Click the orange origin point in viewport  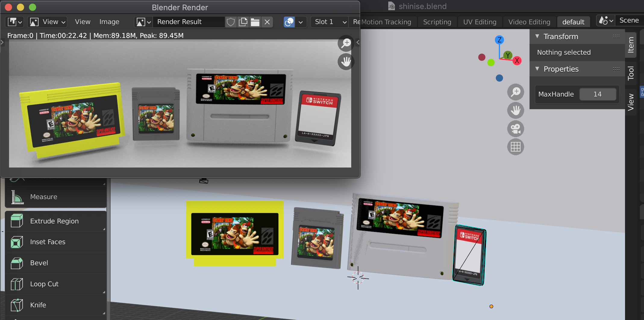tap(491, 306)
